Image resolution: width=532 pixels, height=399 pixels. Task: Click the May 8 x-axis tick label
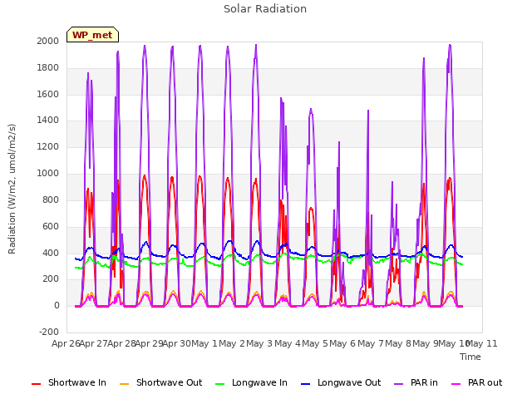(398, 343)
